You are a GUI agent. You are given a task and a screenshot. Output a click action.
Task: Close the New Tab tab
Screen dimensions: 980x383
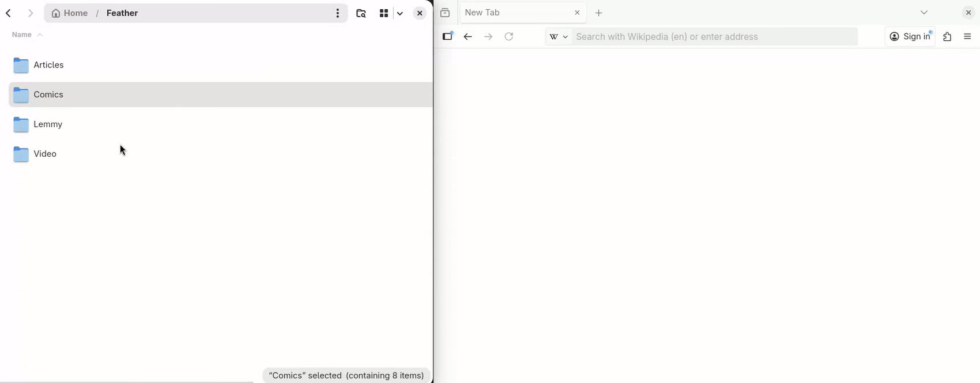point(577,13)
